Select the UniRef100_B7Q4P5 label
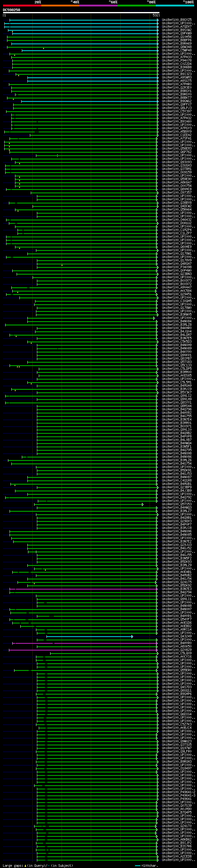This screenshot has width=197, height=868. click(177, 812)
